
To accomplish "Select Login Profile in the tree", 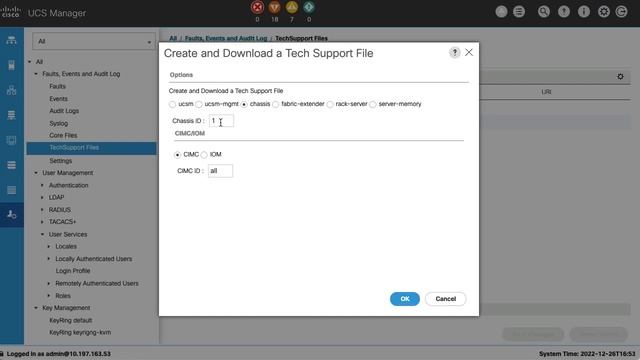I will [73, 271].
